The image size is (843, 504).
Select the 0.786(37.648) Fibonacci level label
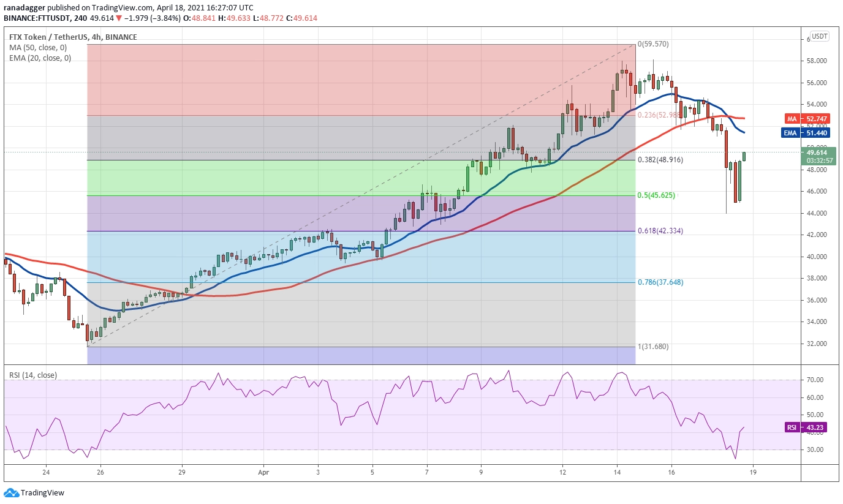click(x=660, y=282)
